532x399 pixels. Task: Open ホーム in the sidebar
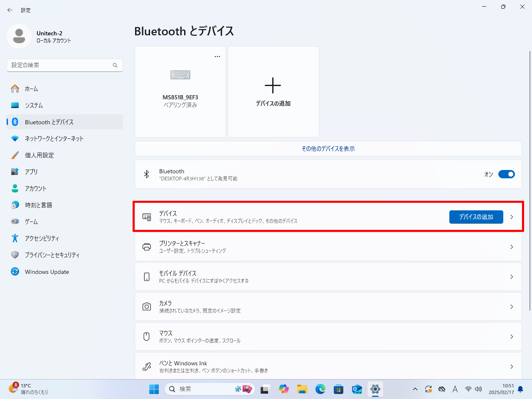pos(65,89)
